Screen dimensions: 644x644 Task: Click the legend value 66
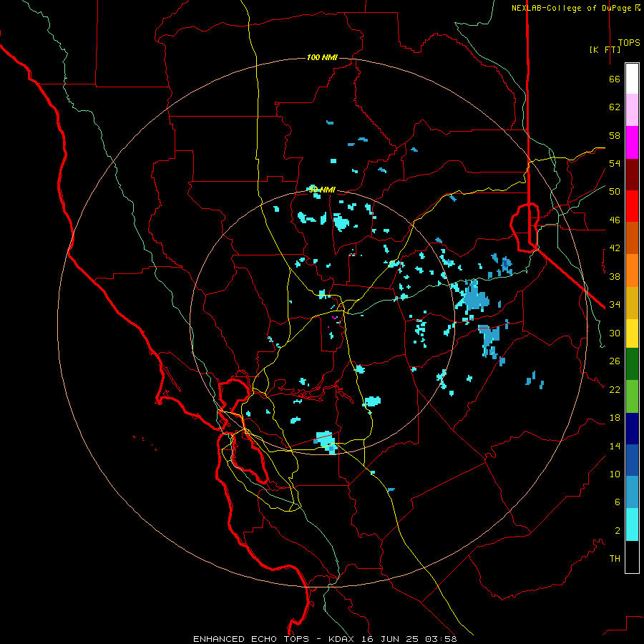615,79
